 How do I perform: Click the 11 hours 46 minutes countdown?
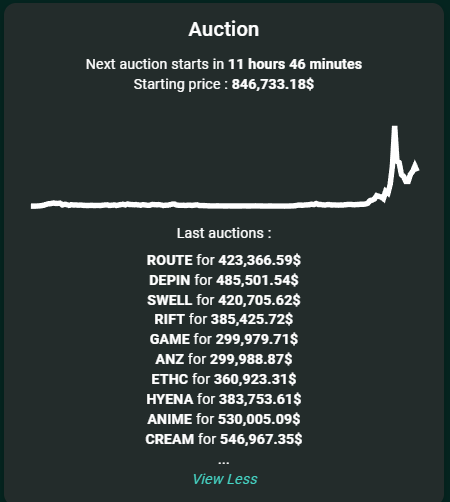click(x=295, y=64)
